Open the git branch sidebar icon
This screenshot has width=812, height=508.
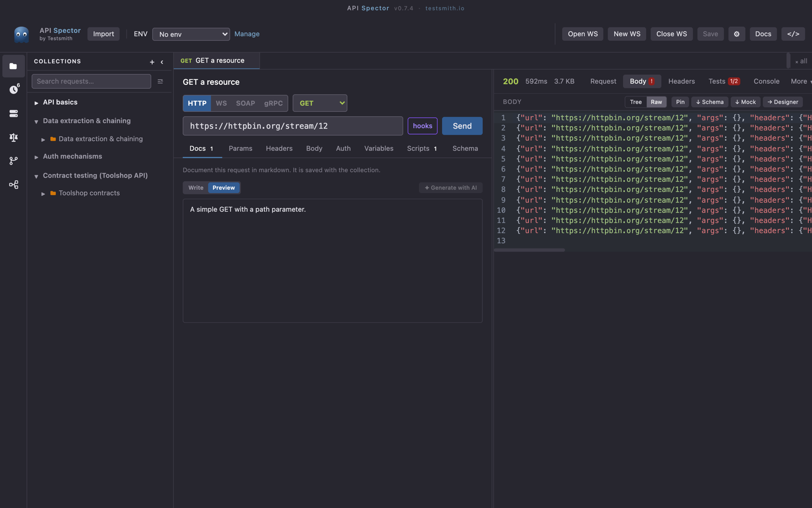pos(14,161)
